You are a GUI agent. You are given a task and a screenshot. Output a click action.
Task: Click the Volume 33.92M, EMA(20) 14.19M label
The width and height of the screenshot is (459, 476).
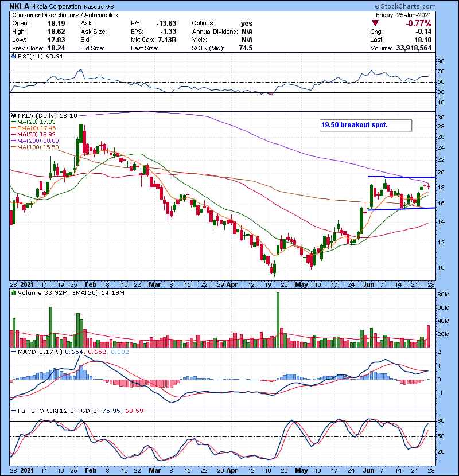tap(71, 293)
